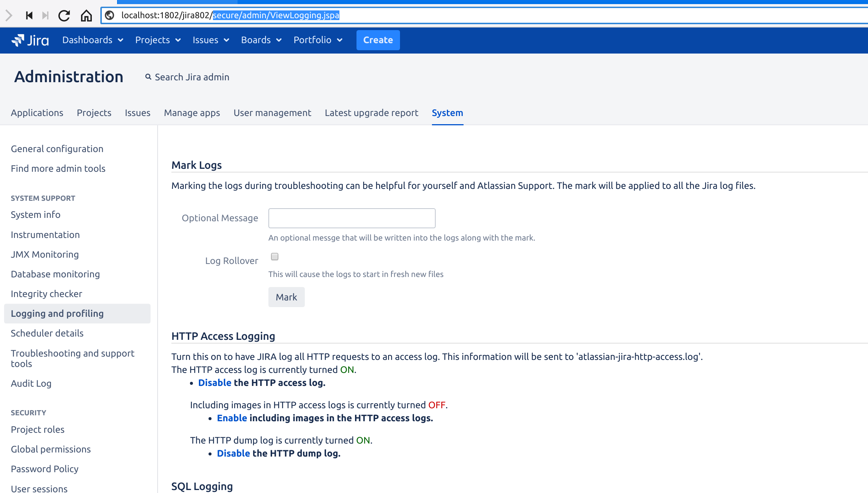Open the Manage apps tab
Viewport: 868px width, 493px height.
[192, 113]
